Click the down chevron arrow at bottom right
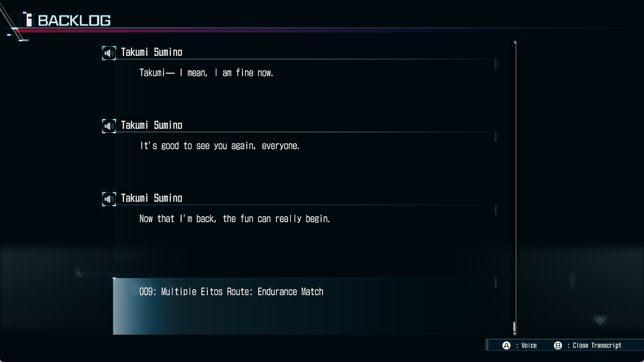 tap(600, 320)
